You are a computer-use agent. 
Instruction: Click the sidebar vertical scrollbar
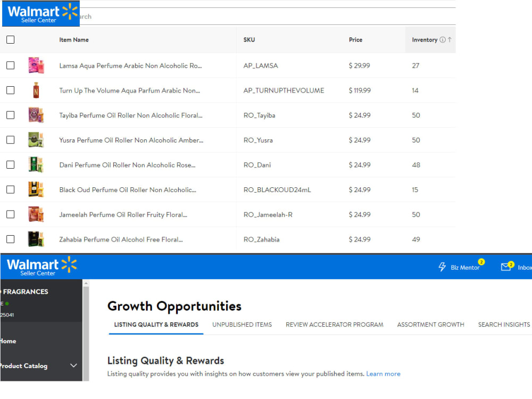[x=86, y=332]
